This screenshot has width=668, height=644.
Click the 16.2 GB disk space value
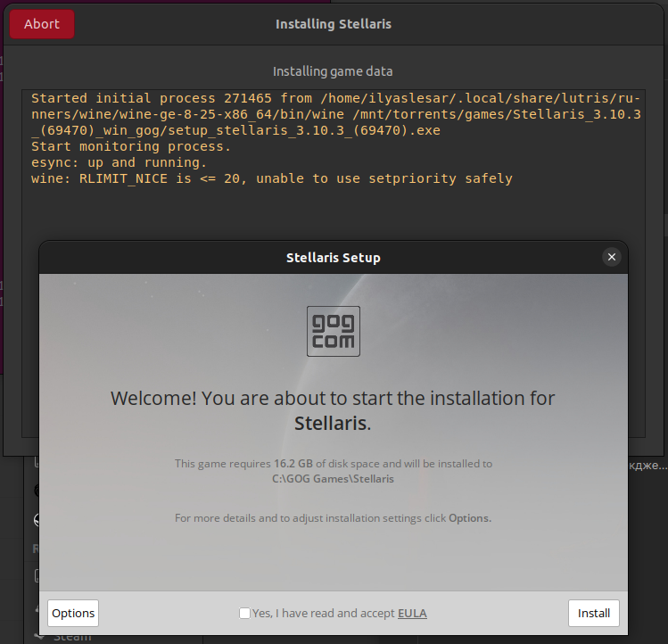point(293,463)
